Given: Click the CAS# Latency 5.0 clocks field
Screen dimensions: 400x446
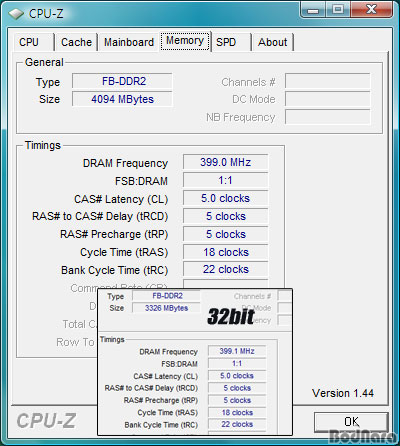Looking at the screenshot, I should click(225, 198).
